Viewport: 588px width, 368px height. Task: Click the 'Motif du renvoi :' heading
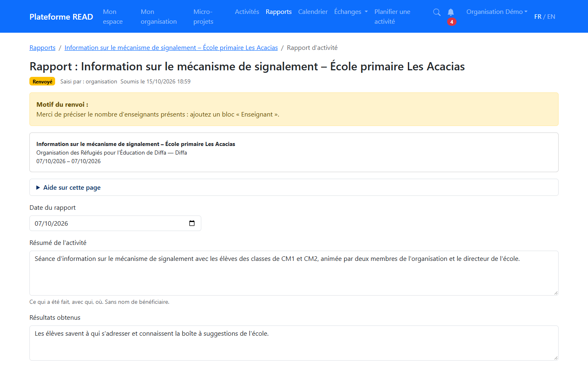coord(62,105)
